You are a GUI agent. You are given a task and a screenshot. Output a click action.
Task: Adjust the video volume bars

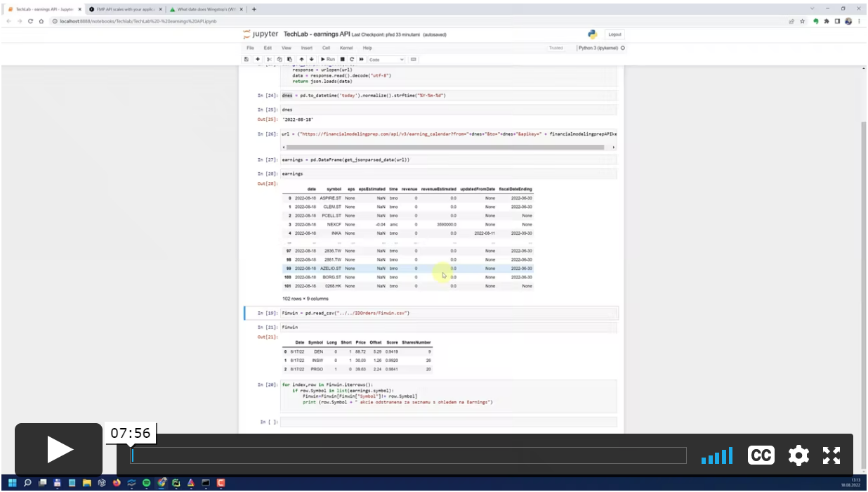pyautogui.click(x=717, y=456)
